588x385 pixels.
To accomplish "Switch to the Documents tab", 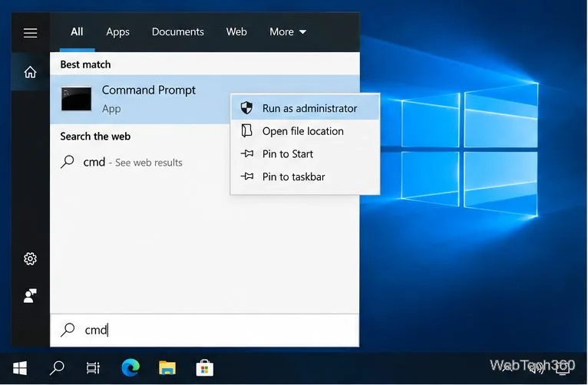I will point(178,32).
